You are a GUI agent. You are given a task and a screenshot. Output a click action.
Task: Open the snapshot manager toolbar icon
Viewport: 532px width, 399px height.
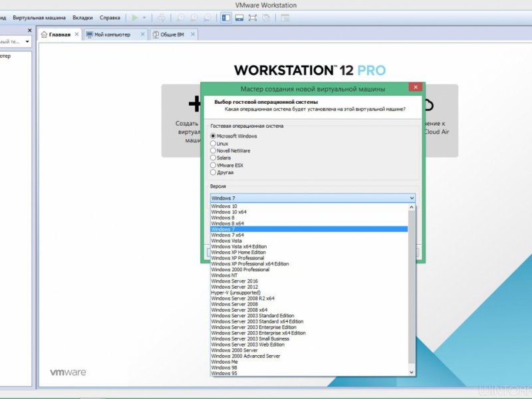207,18
